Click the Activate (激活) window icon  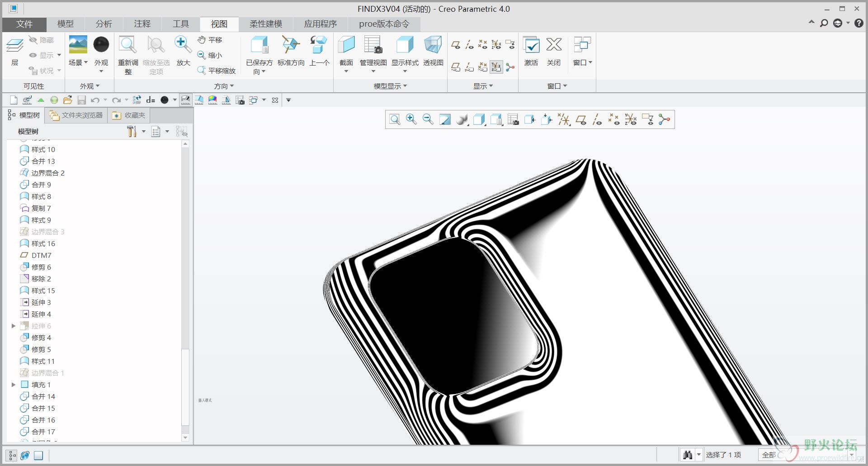click(x=531, y=45)
